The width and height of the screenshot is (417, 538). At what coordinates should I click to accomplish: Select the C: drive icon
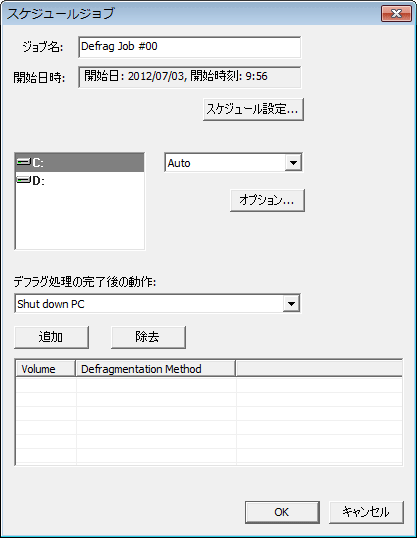[24, 162]
